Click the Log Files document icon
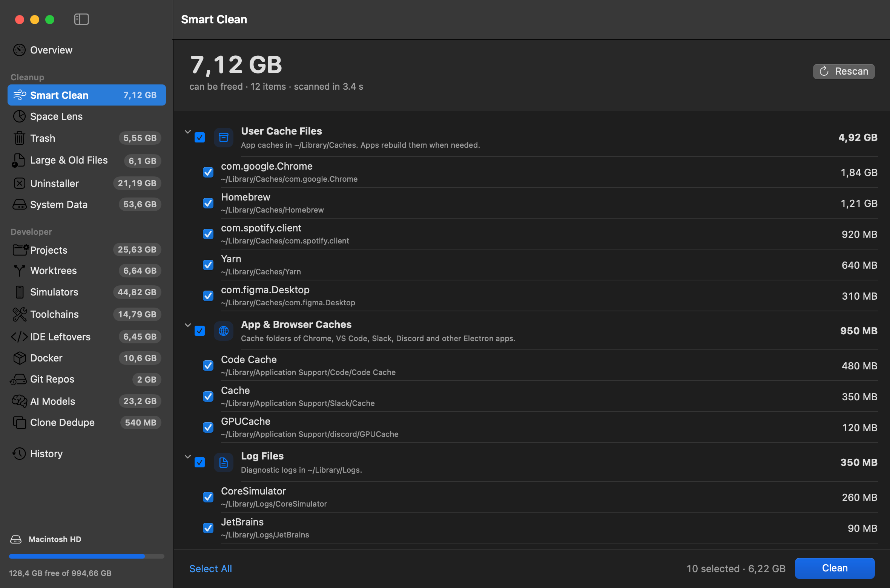890x588 pixels. pyautogui.click(x=224, y=462)
